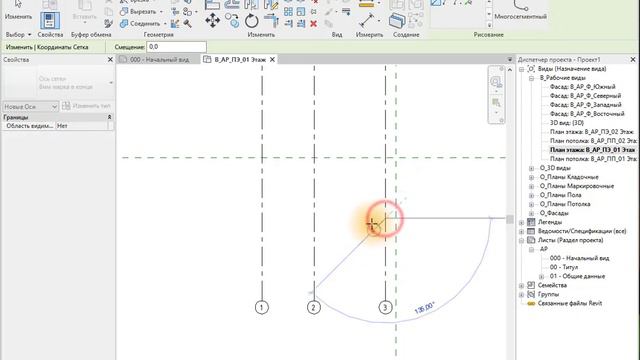Viewport: 640px width, 360px height.
Task: Click the Изменить тип icon in properties
Action: pos(66,106)
